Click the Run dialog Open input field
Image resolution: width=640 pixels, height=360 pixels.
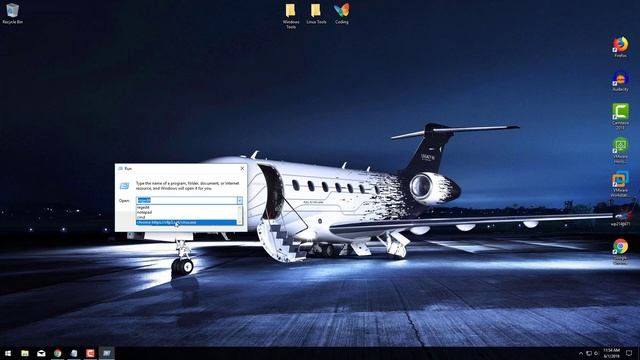187,200
